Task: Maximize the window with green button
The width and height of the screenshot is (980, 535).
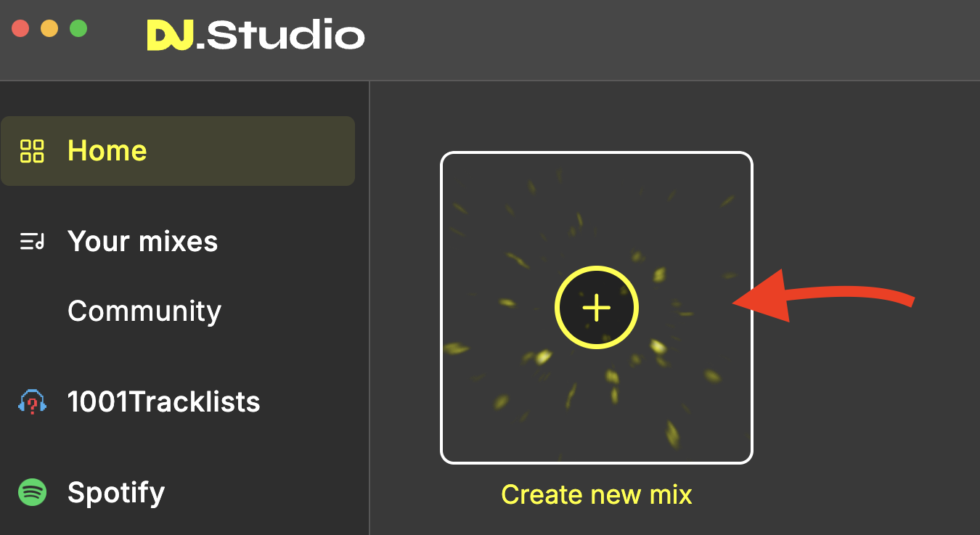Action: [78, 29]
